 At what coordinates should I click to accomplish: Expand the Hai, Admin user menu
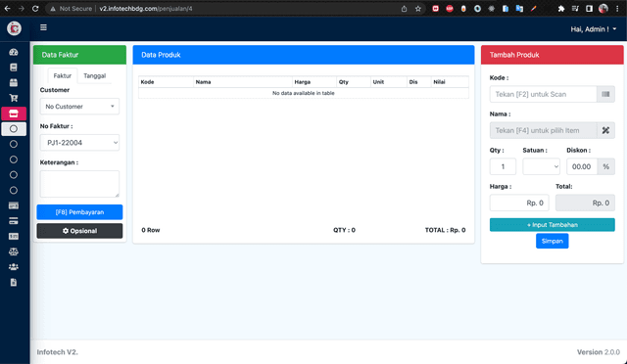pyautogui.click(x=594, y=29)
